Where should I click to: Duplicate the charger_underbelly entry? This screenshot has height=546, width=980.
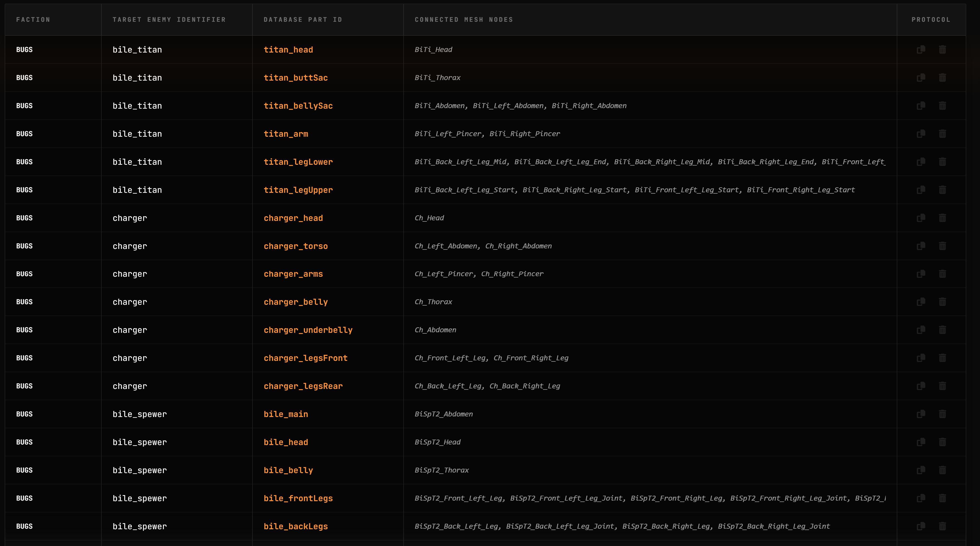tap(921, 330)
